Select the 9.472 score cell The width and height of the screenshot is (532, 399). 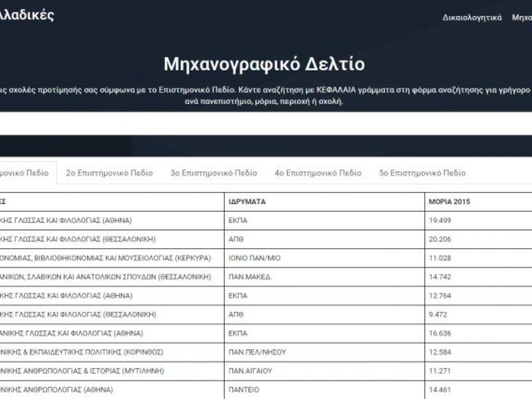tap(439, 314)
